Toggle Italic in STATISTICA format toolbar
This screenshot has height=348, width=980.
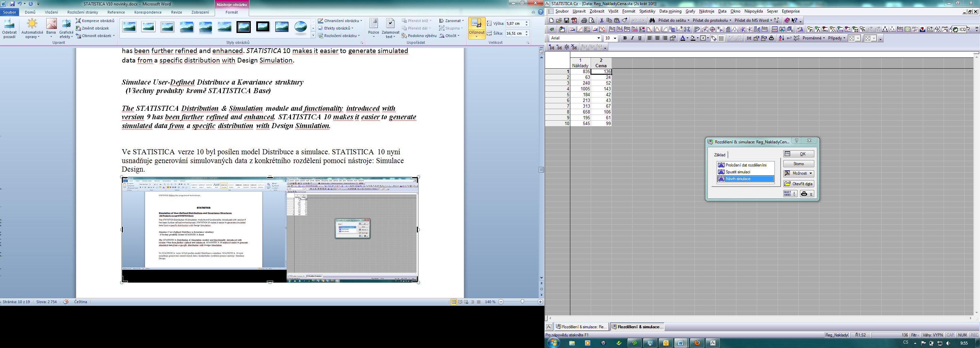[632, 38]
